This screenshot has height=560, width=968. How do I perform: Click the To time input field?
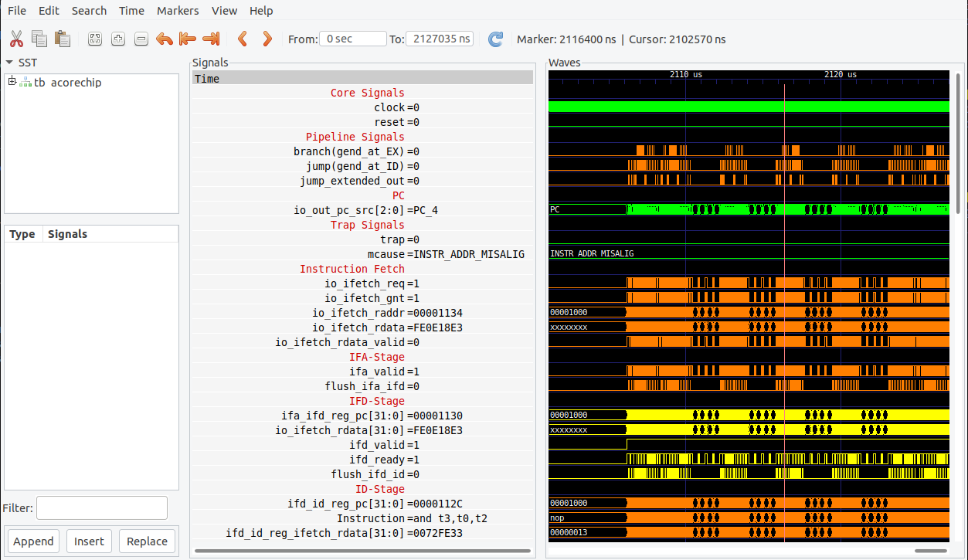pos(440,39)
